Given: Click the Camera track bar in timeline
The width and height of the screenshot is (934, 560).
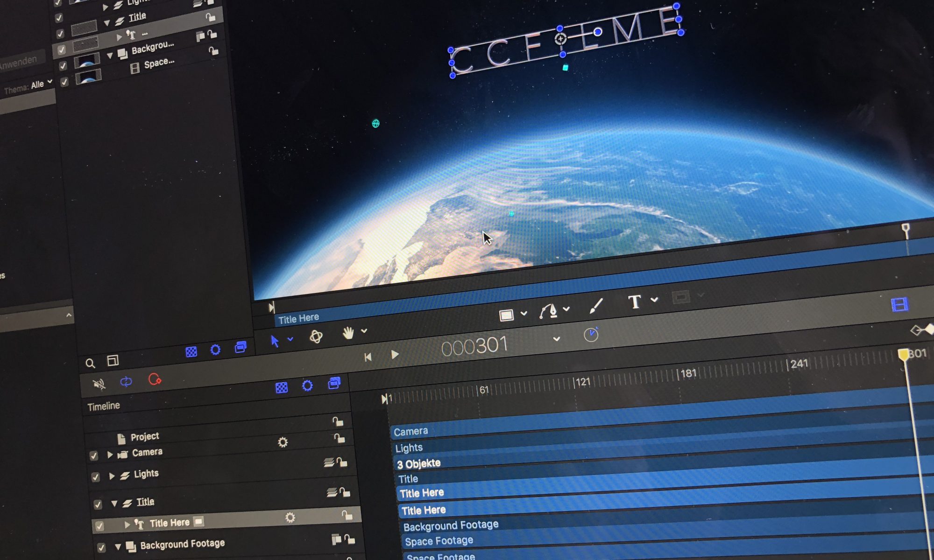Looking at the screenshot, I should [662, 413].
